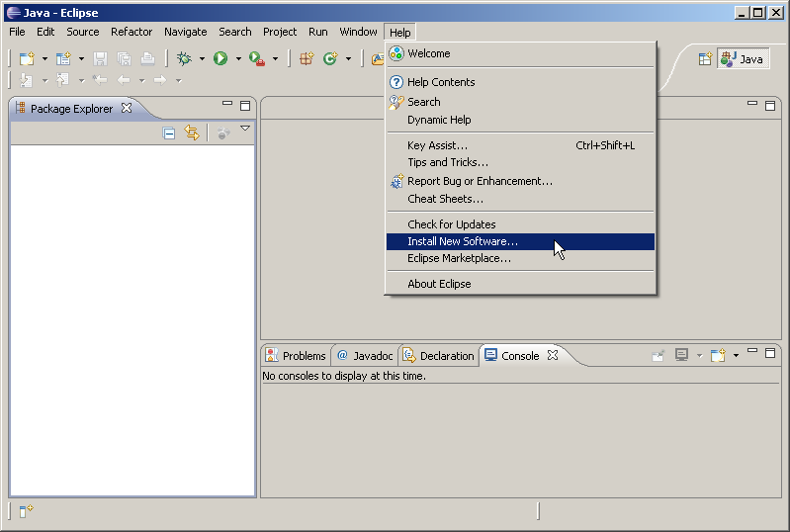Open Eclipse Marketplace... entry
The height and width of the screenshot is (532, 790).
tap(520, 258)
